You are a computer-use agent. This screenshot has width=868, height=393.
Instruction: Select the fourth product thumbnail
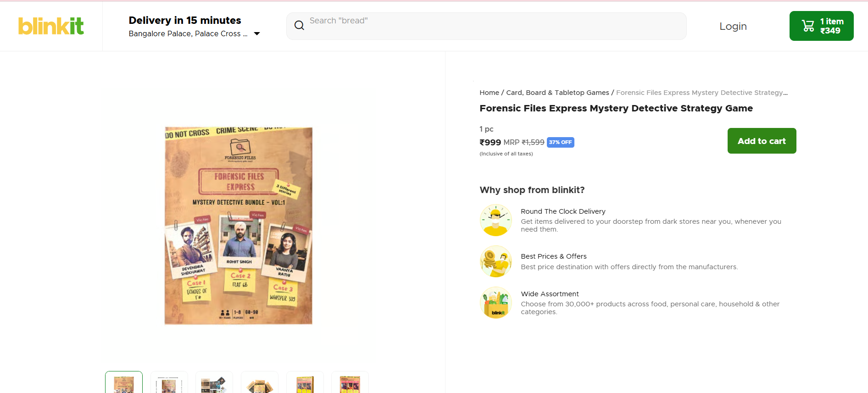(x=260, y=382)
